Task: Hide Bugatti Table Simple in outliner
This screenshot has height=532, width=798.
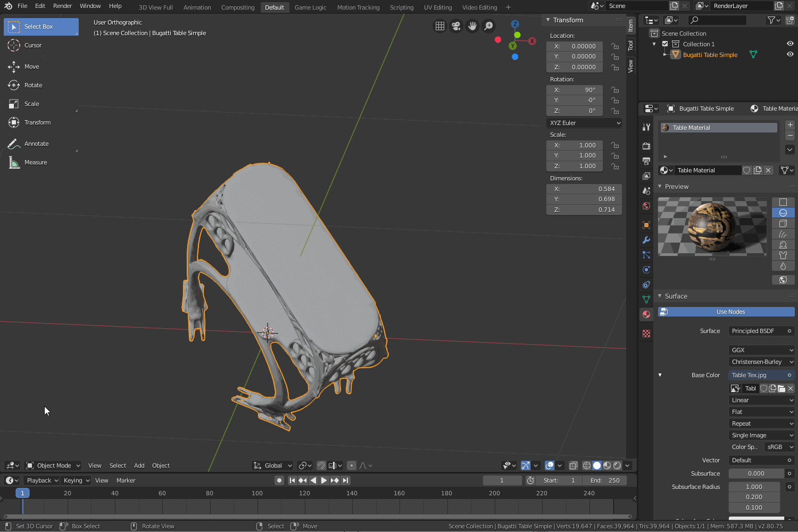Action: click(790, 54)
